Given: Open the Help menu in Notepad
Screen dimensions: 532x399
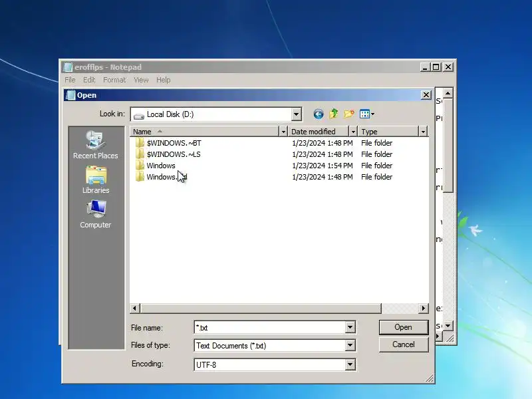Looking at the screenshot, I should coord(163,80).
